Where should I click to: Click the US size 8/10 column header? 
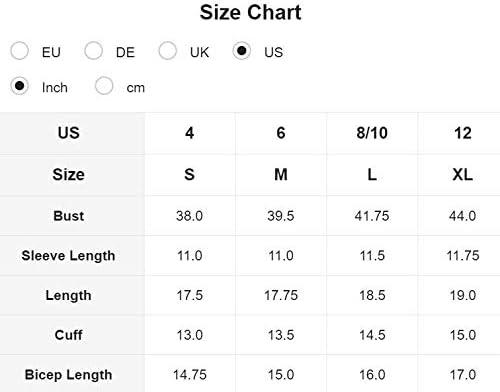coord(372,133)
